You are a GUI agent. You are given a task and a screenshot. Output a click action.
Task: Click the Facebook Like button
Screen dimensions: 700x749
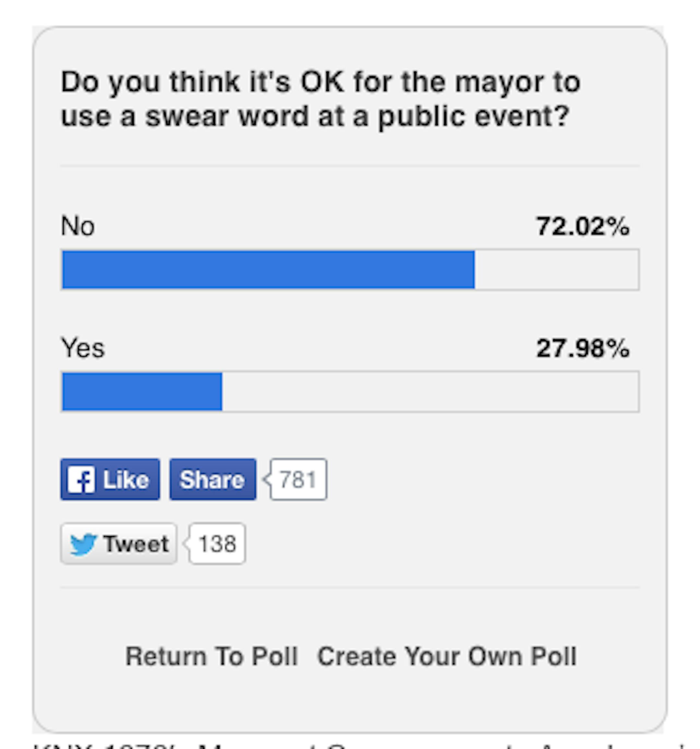(110, 479)
